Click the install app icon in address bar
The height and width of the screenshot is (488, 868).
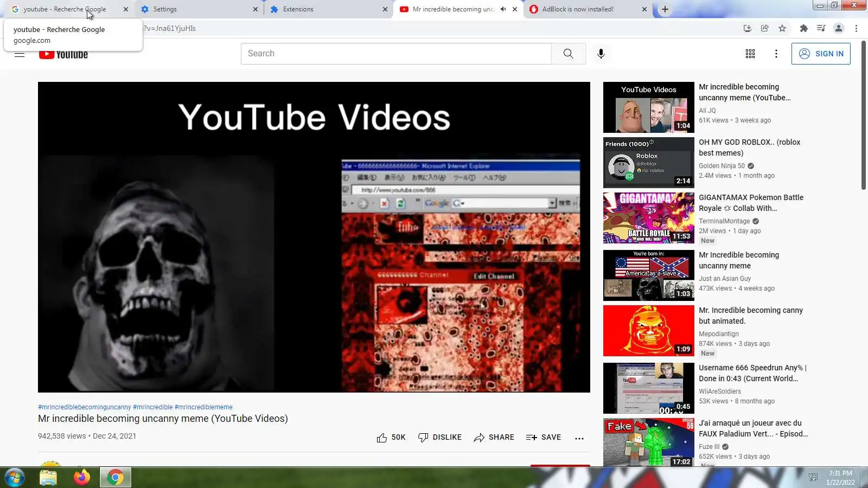pyautogui.click(x=748, y=28)
